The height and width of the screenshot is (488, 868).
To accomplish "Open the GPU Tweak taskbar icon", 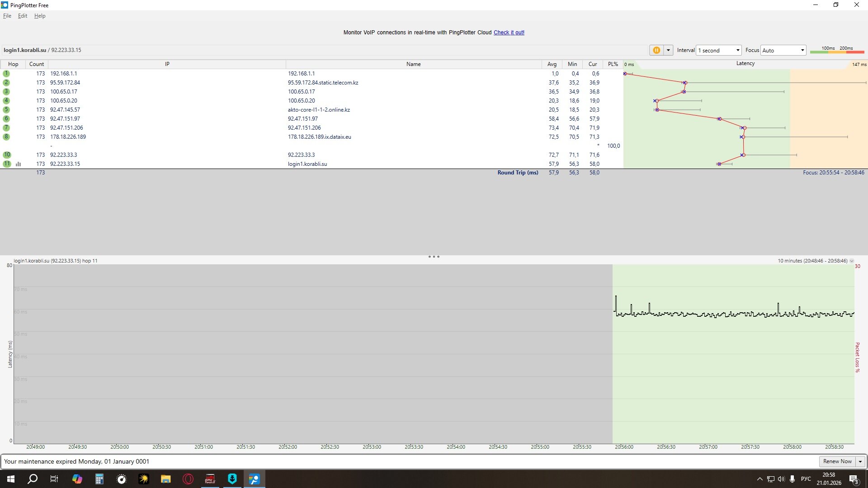I will tap(210, 479).
